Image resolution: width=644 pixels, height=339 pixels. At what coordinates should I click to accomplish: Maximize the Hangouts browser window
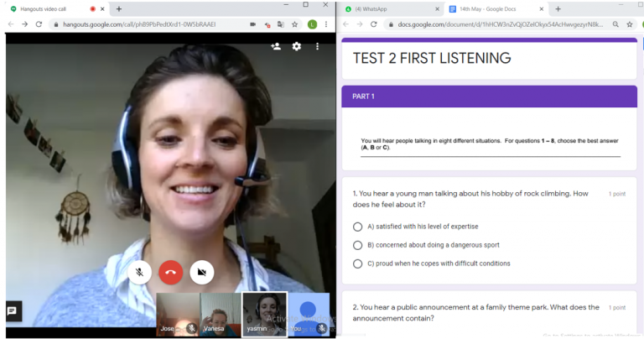[x=305, y=4]
